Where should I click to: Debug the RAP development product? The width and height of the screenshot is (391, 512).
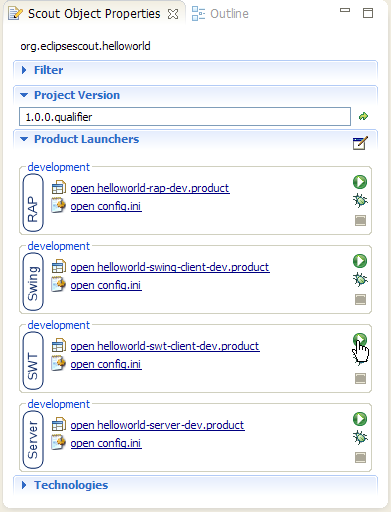360,201
